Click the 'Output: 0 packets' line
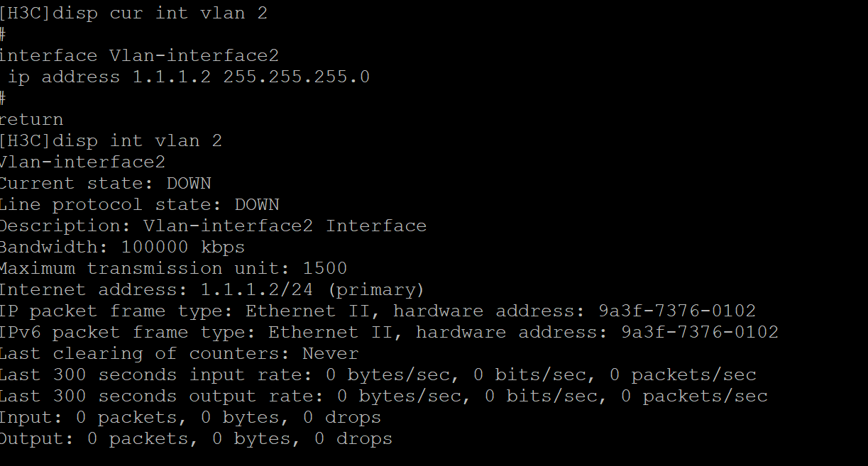The image size is (868, 466). 196,438
